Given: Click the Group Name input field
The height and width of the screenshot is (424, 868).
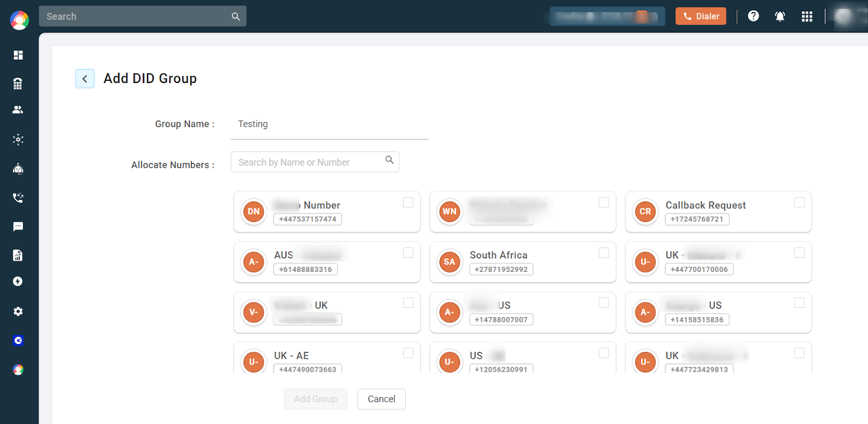Looking at the screenshot, I should click(x=330, y=125).
